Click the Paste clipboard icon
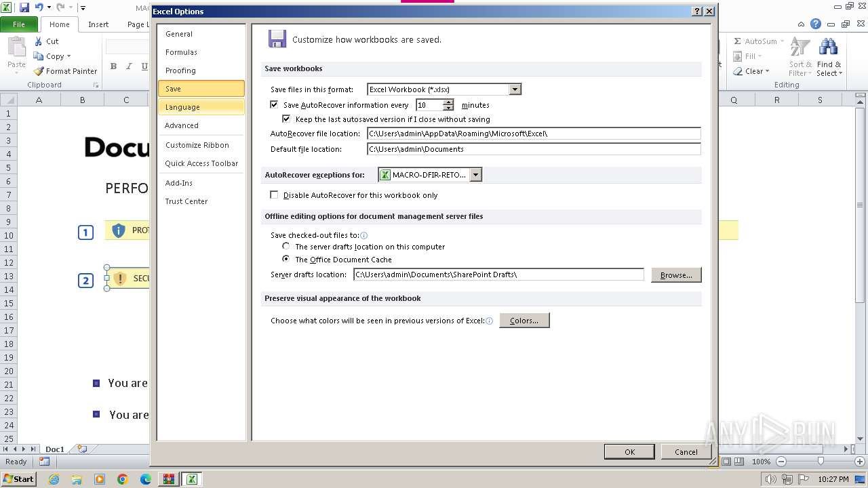This screenshot has width=868, height=488. (x=16, y=48)
